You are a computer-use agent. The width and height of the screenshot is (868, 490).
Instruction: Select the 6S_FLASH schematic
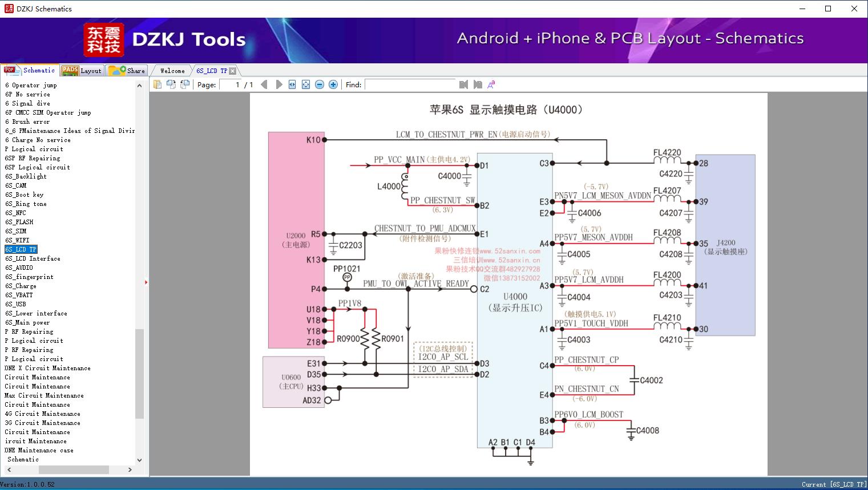click(x=19, y=222)
